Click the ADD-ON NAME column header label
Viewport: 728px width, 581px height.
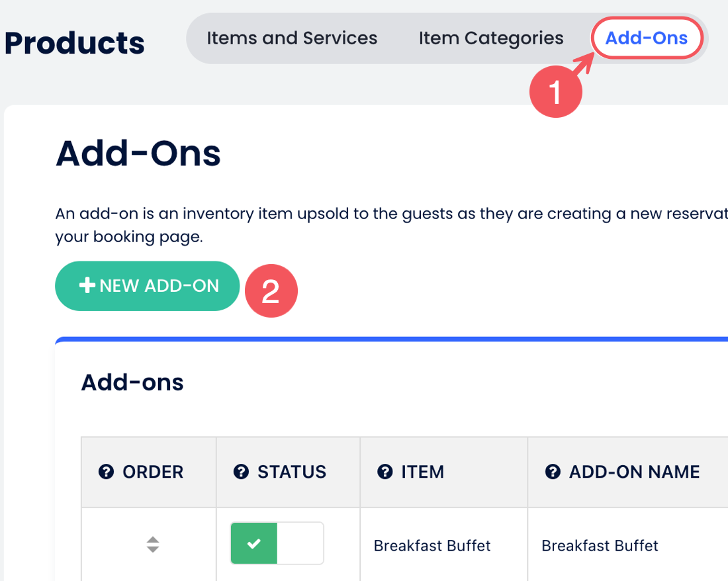(634, 472)
